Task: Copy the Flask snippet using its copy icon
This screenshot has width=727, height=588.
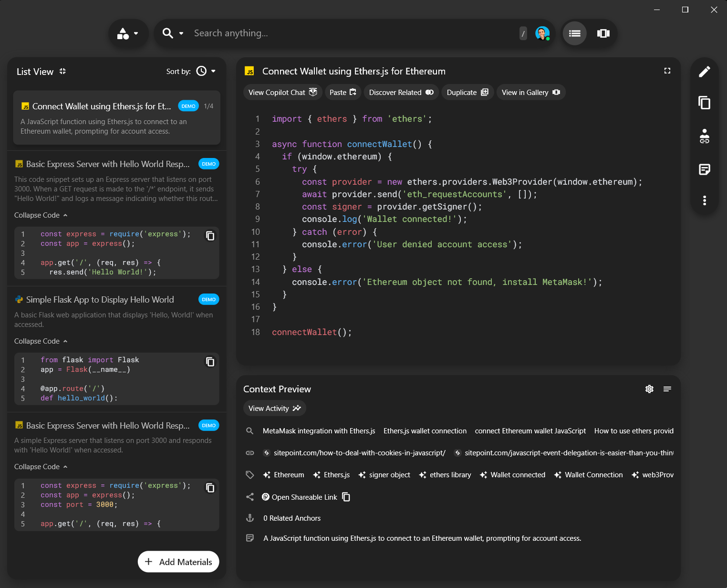Action: pos(210,362)
